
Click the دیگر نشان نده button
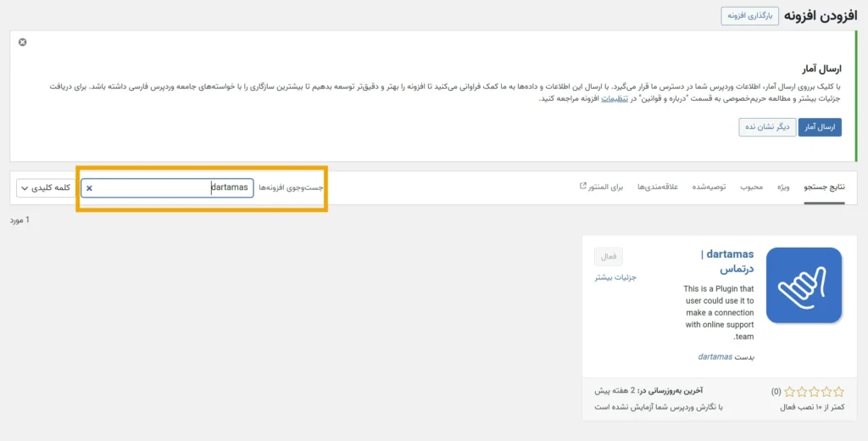[767, 127]
